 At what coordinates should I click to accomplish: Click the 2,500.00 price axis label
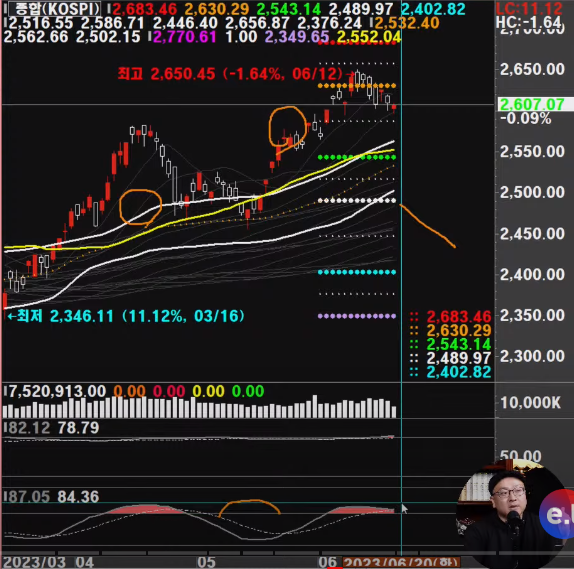point(532,192)
